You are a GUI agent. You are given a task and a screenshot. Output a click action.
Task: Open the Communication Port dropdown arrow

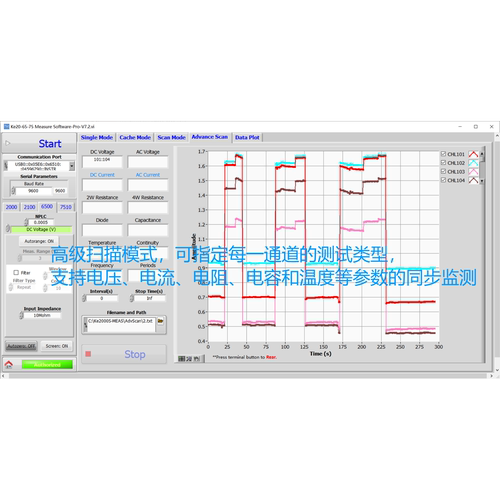click(72, 166)
